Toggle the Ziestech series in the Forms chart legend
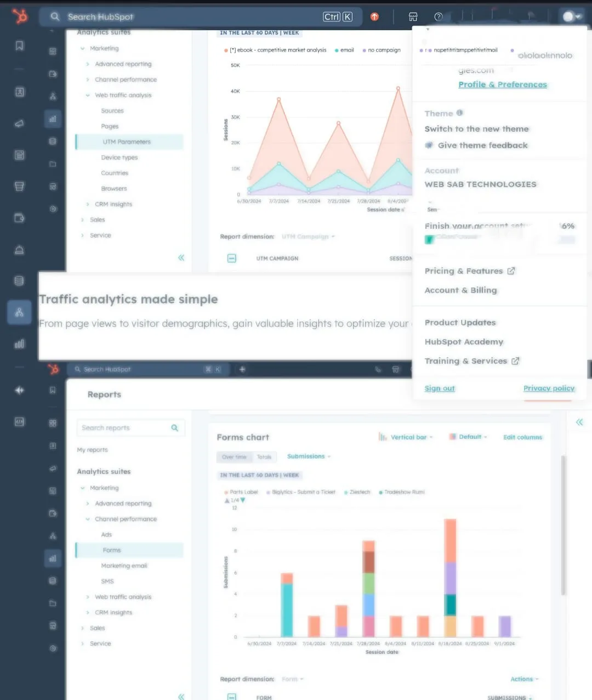Viewport: 592px width, 700px height. coord(357,492)
